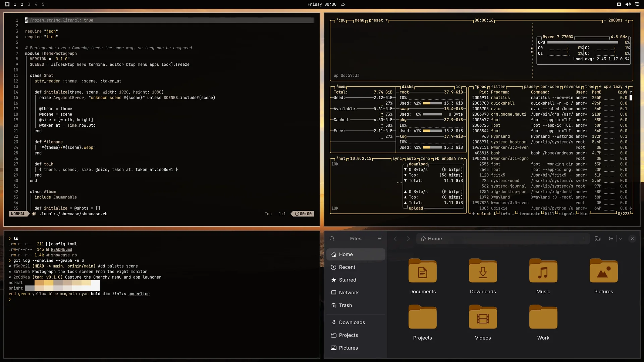
Task: Switch to workspace 3 in top bar
Action: tap(29, 4)
